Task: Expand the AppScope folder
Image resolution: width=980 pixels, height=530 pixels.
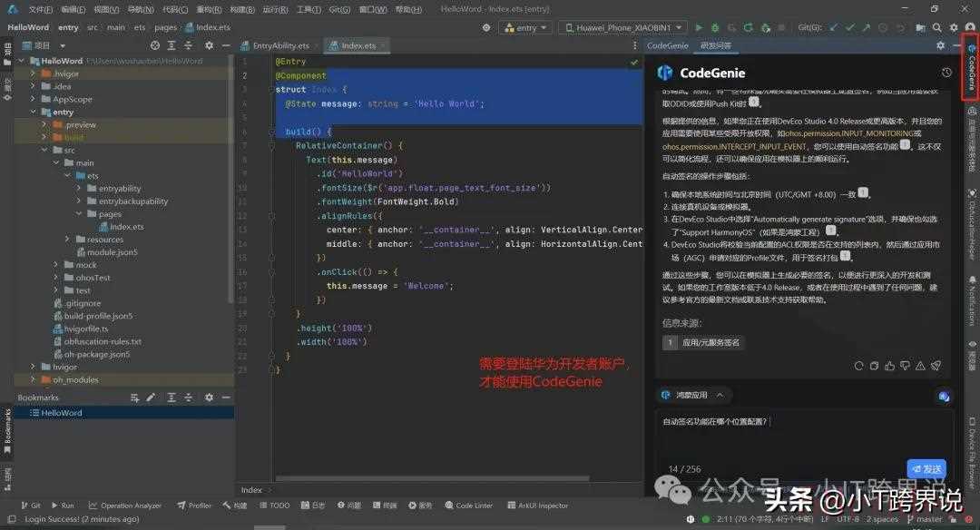Action: click(34, 100)
